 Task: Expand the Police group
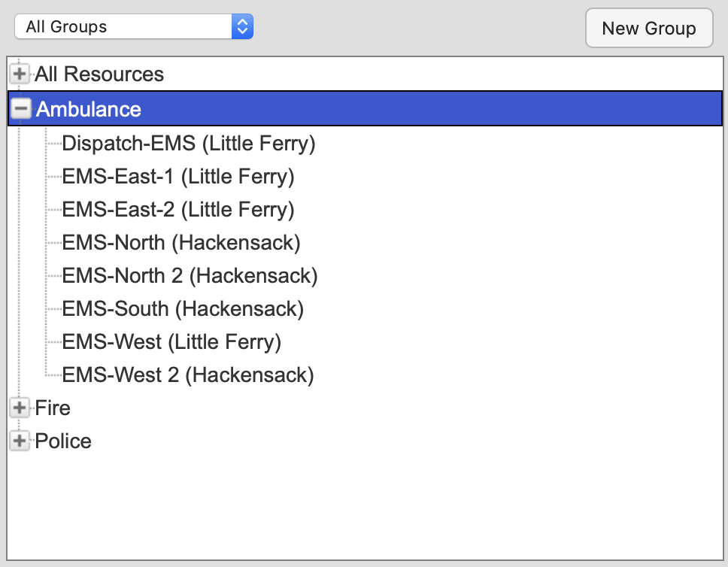pos(19,441)
